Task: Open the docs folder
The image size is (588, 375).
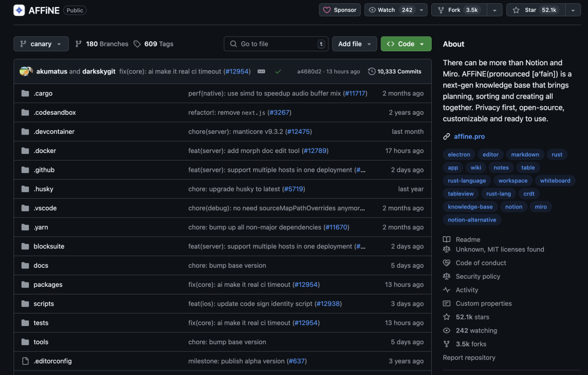Action: 41,266
